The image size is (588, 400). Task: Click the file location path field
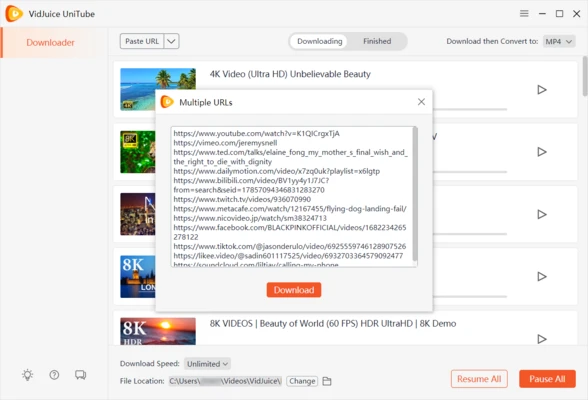225,381
